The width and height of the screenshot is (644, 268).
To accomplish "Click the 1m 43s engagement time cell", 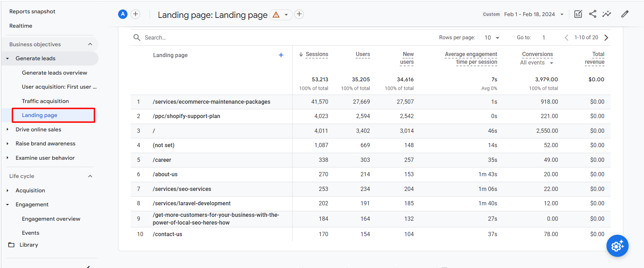I will [488, 174].
